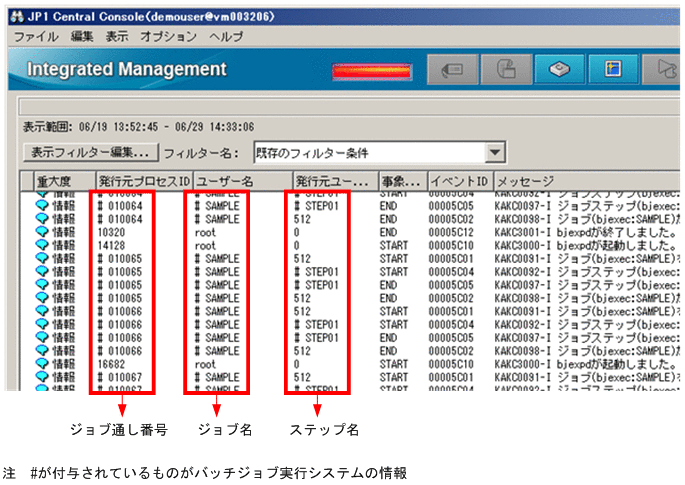Click the 事象... column header
685x485 pixels.
404,181
